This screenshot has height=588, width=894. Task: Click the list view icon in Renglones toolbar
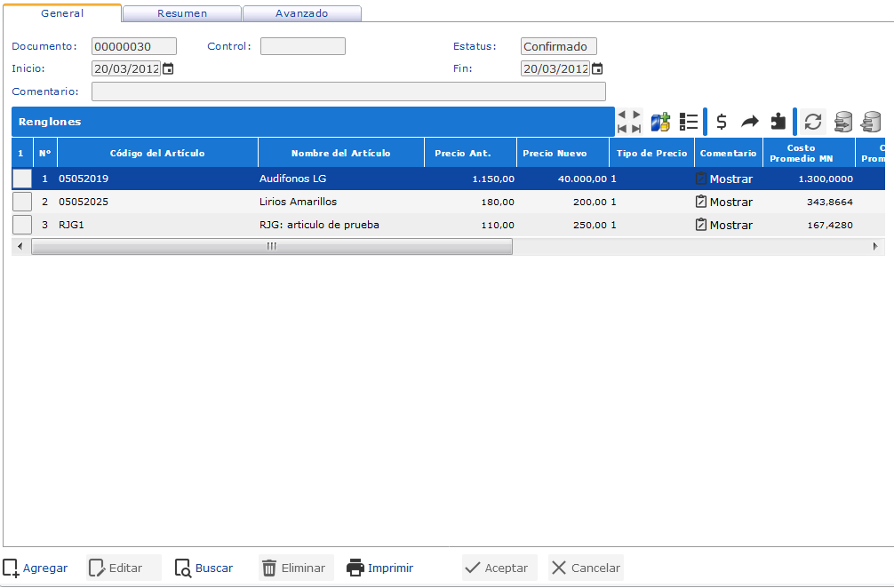click(688, 122)
